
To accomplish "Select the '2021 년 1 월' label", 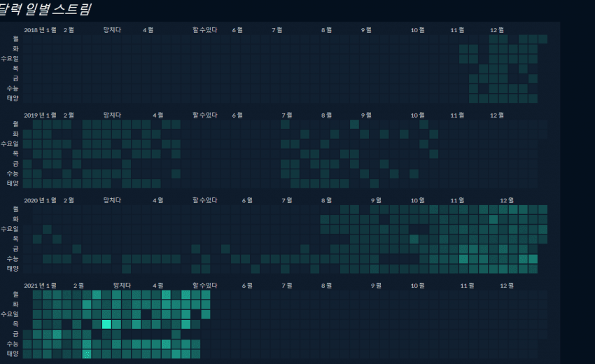I will tap(40, 286).
